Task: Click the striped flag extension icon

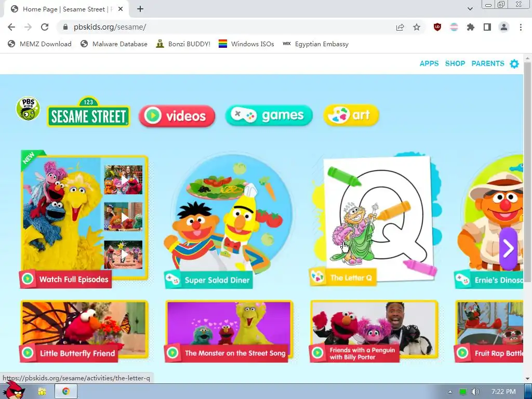Action: point(454,27)
